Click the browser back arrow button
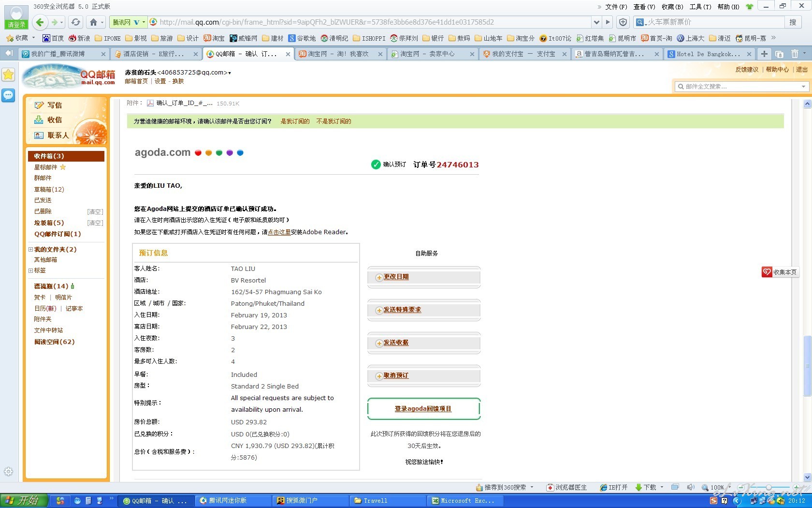This screenshot has height=508, width=812. coord(41,22)
